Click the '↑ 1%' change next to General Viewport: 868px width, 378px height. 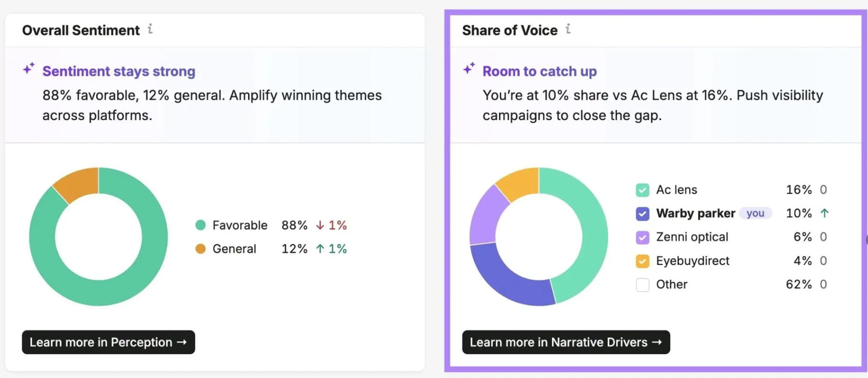(x=331, y=249)
